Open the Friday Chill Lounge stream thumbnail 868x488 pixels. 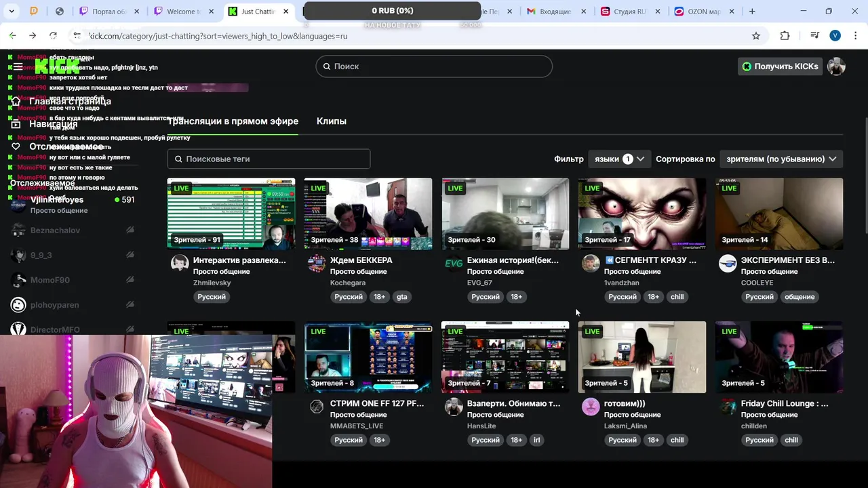click(779, 357)
